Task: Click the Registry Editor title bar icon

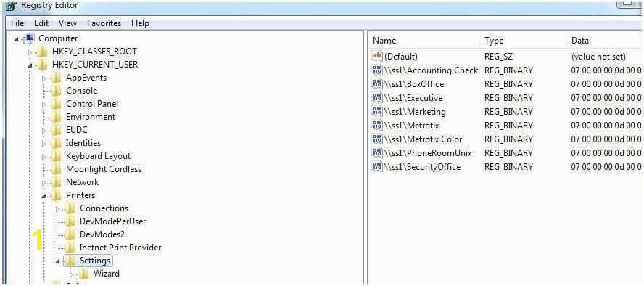Action: point(12,6)
